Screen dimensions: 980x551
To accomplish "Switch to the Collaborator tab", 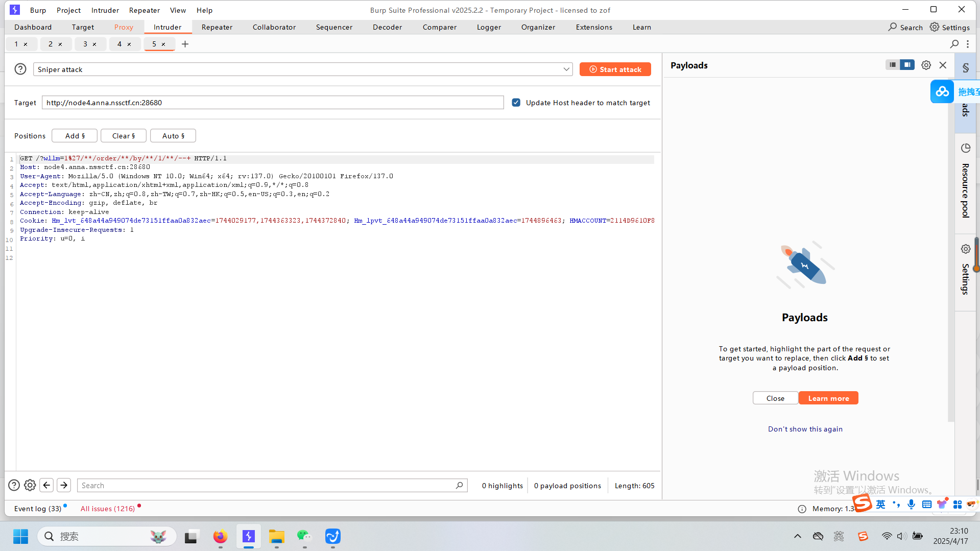I will click(274, 27).
